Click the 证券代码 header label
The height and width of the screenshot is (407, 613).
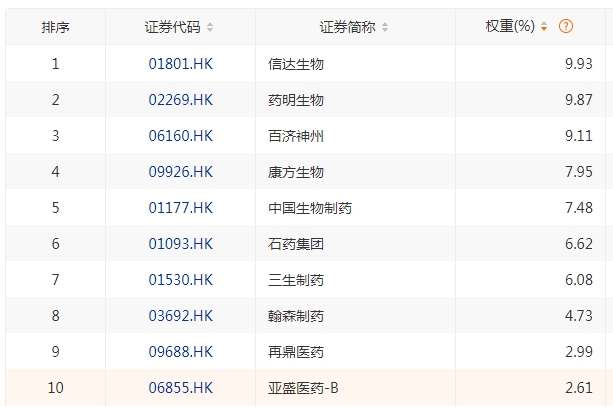tap(172, 27)
